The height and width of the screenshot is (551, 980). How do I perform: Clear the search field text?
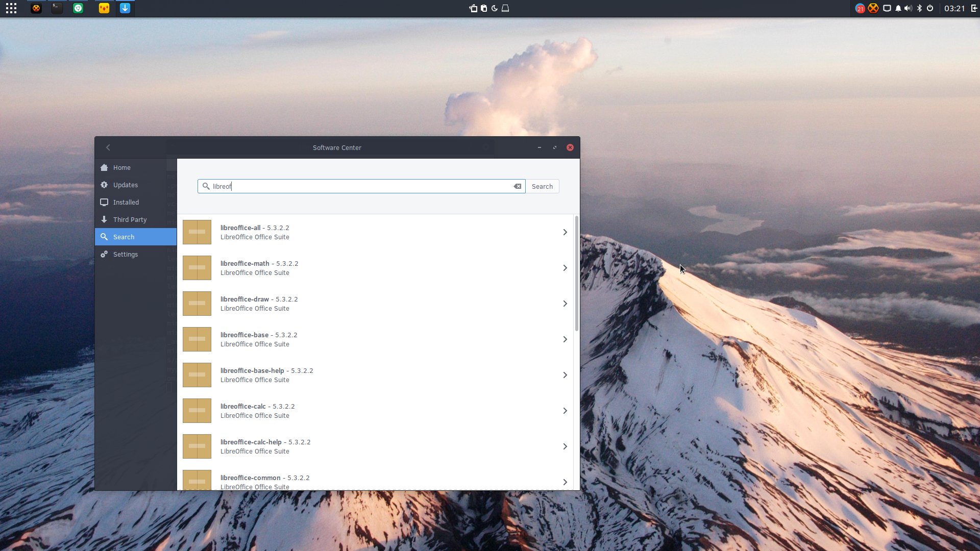518,186
